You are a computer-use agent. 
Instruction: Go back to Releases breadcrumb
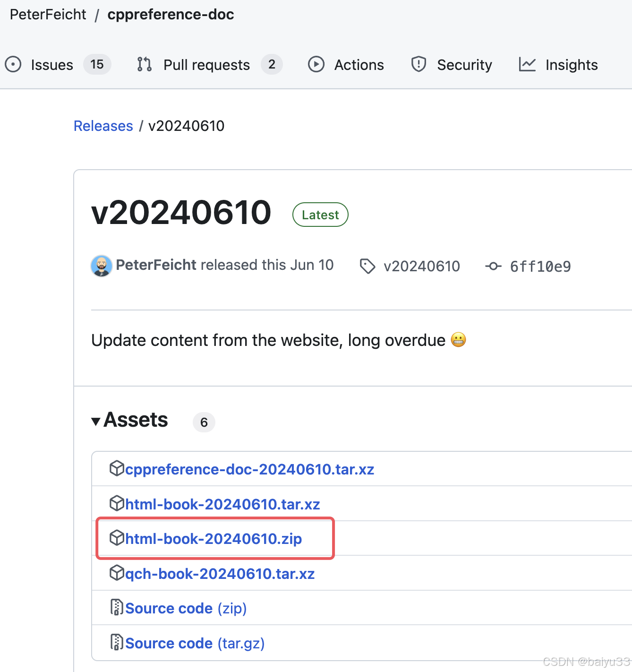[103, 126]
